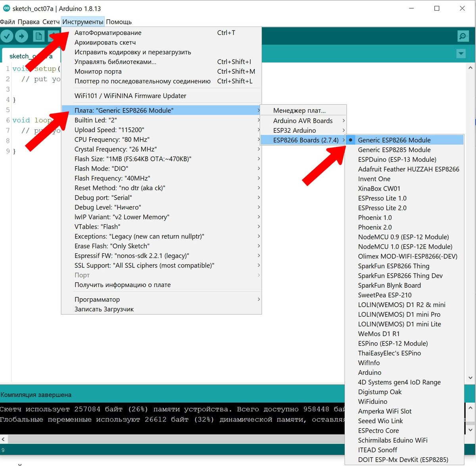Image resolution: width=476 pixels, height=466 pixels.
Task: Select ITEAD Sonoff board
Action: tap(404, 450)
